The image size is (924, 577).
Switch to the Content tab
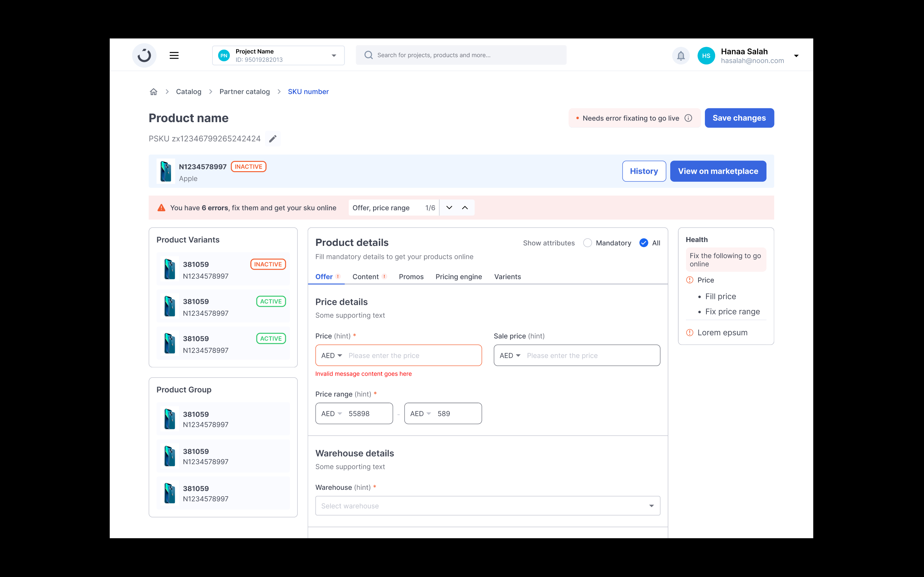pyautogui.click(x=365, y=277)
